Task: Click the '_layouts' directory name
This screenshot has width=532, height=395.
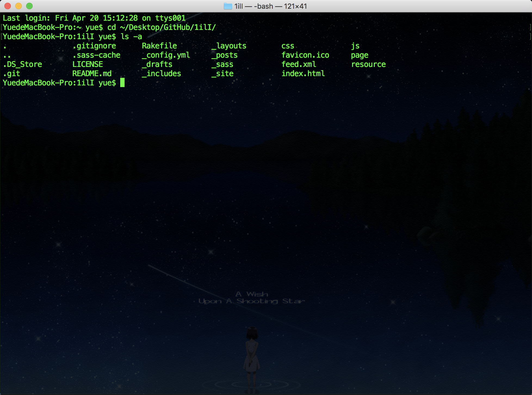Action: 229,46
